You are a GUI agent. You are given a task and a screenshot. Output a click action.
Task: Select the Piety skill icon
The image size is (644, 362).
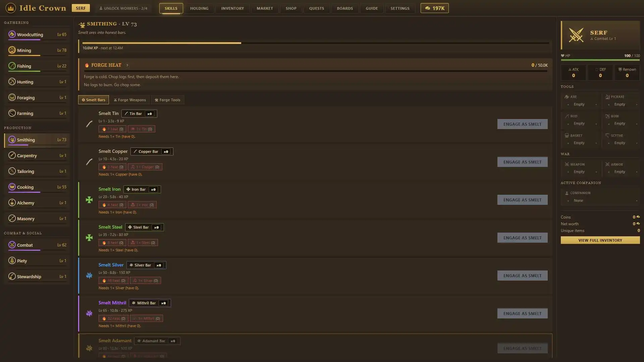[12, 260]
